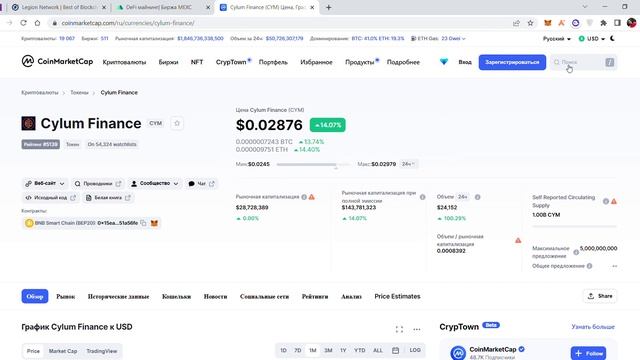This screenshot has width=640, height=360.
Task: Open Биржи menu
Action: [168, 62]
